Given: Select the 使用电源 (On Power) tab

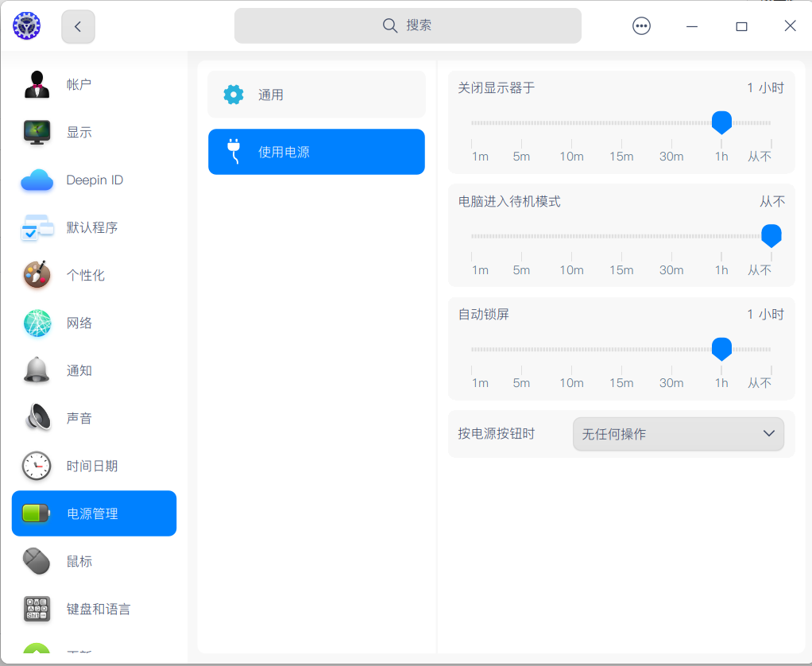Looking at the screenshot, I should [315, 151].
